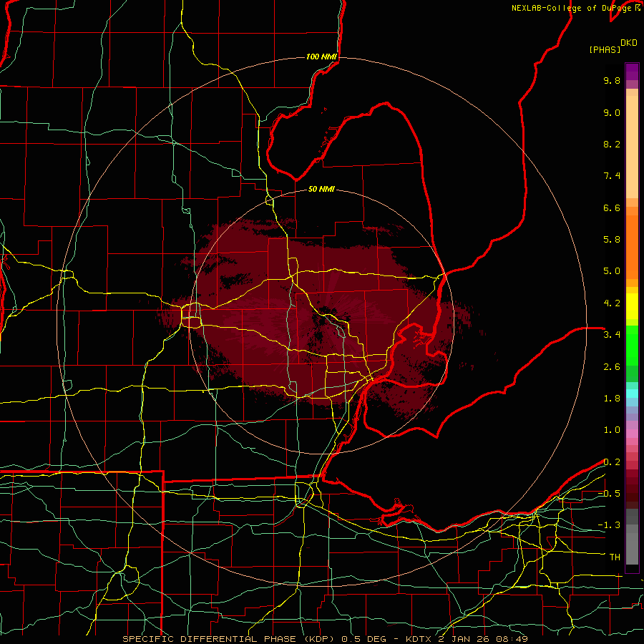This screenshot has height=644, width=644.
Task: Click the 1.0 scale value
Action: pos(612,430)
